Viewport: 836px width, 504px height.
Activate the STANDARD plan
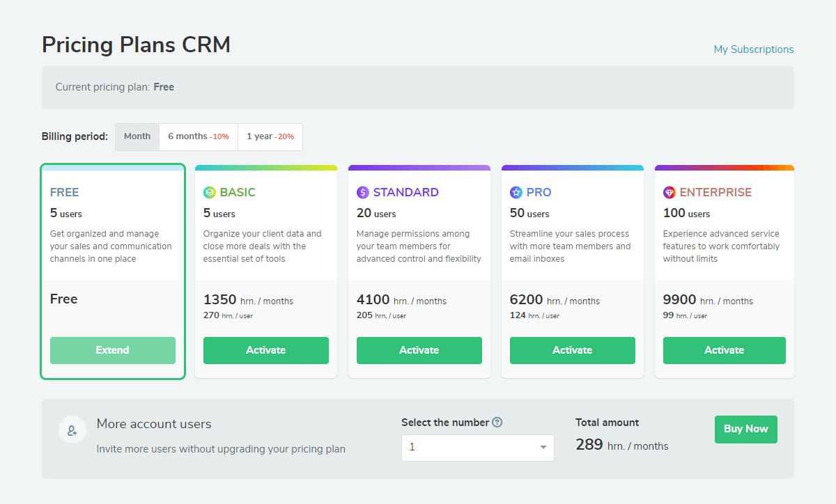(419, 350)
